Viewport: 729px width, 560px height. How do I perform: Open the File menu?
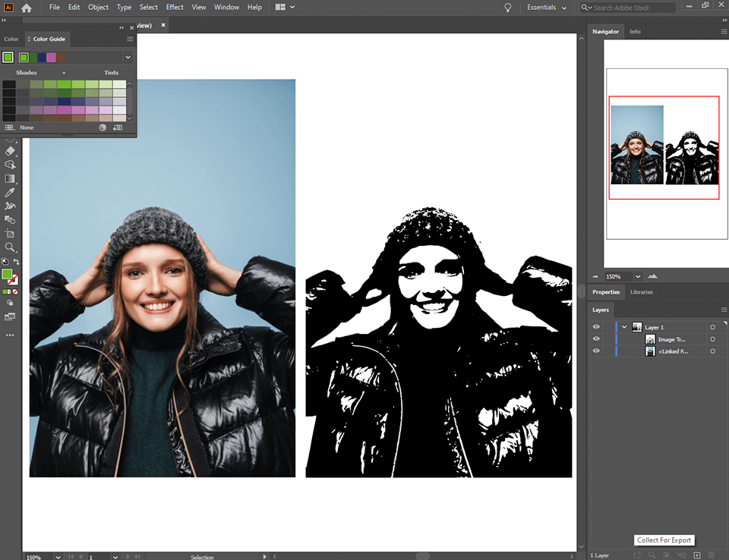(x=55, y=8)
